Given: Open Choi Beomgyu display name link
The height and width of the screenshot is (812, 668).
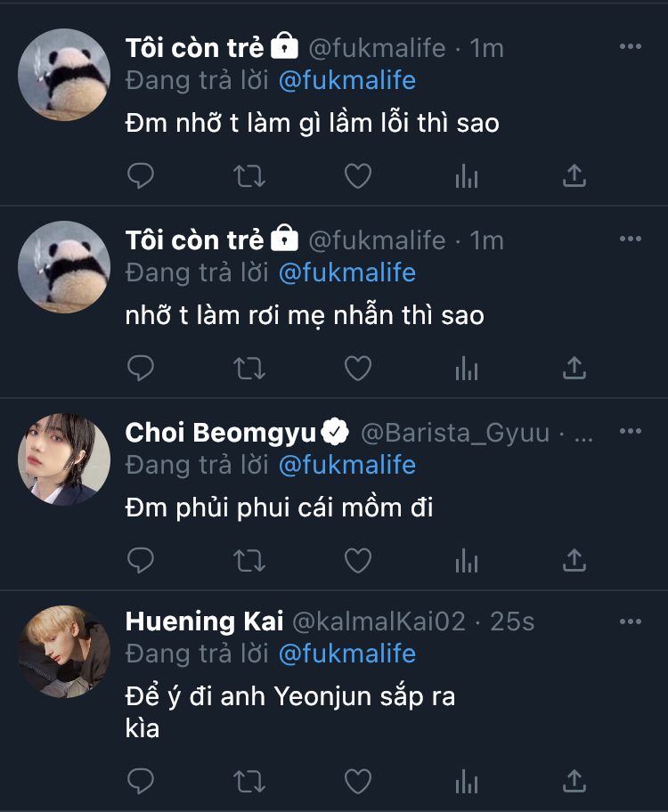Looking at the screenshot, I should pos(221,433).
